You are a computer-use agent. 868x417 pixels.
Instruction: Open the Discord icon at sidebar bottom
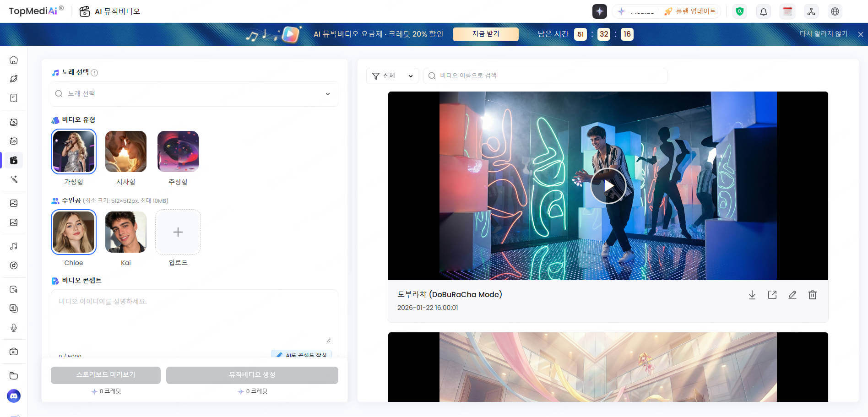[14, 396]
